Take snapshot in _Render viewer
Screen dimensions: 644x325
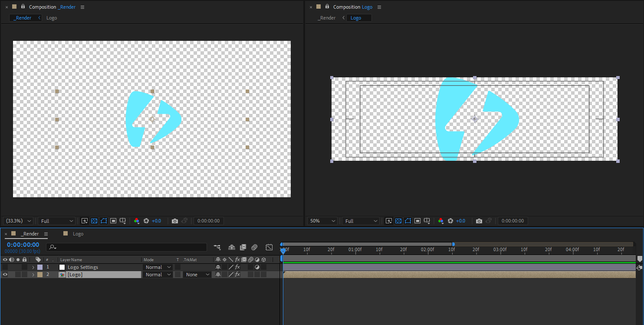175,221
